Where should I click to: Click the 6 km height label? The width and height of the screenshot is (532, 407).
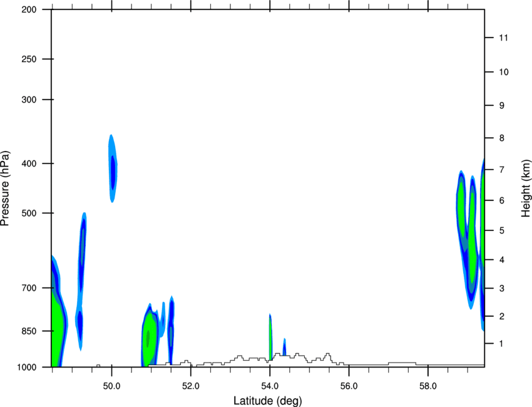tap(502, 200)
